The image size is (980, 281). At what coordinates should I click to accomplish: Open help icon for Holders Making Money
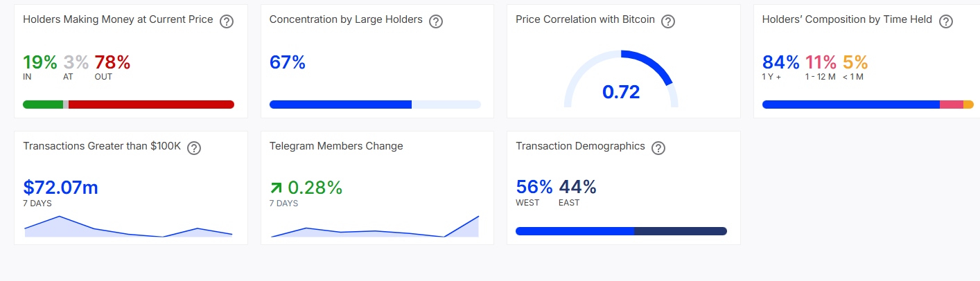coord(227,21)
